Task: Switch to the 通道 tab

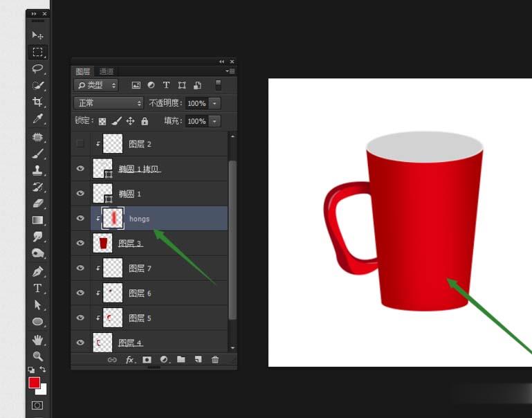Action: (x=106, y=71)
